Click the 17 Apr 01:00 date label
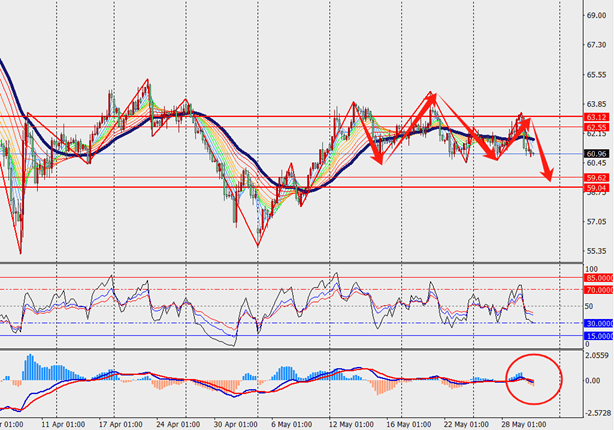 [121, 425]
